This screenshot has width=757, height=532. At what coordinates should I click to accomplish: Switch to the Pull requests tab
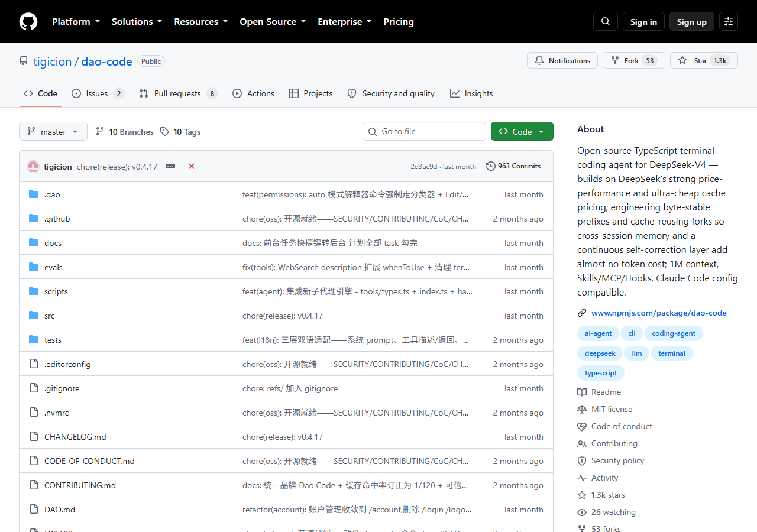pyautogui.click(x=179, y=93)
